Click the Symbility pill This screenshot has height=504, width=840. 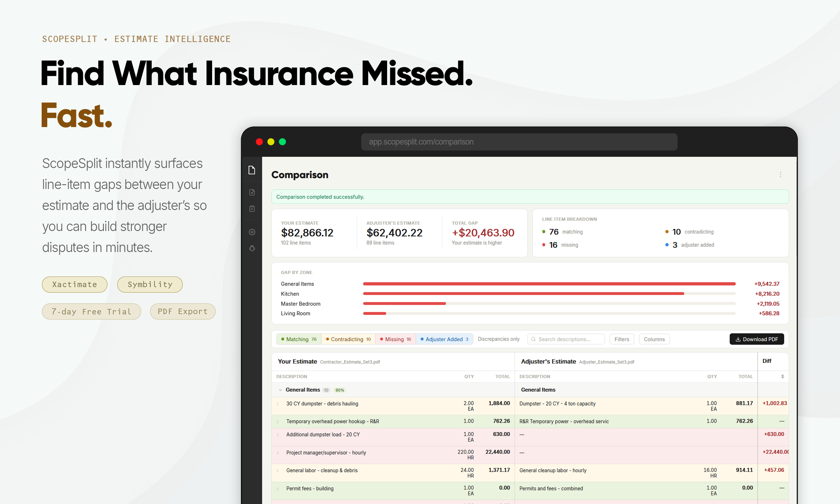pos(150,285)
